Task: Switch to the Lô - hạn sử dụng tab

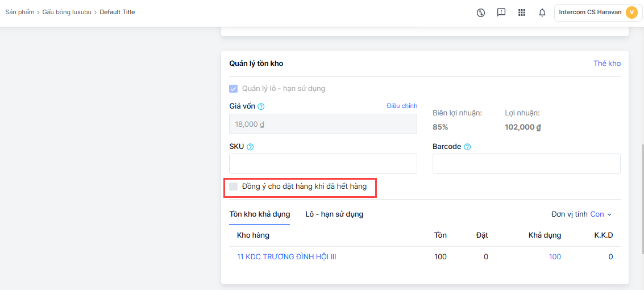Action: pyautogui.click(x=334, y=214)
